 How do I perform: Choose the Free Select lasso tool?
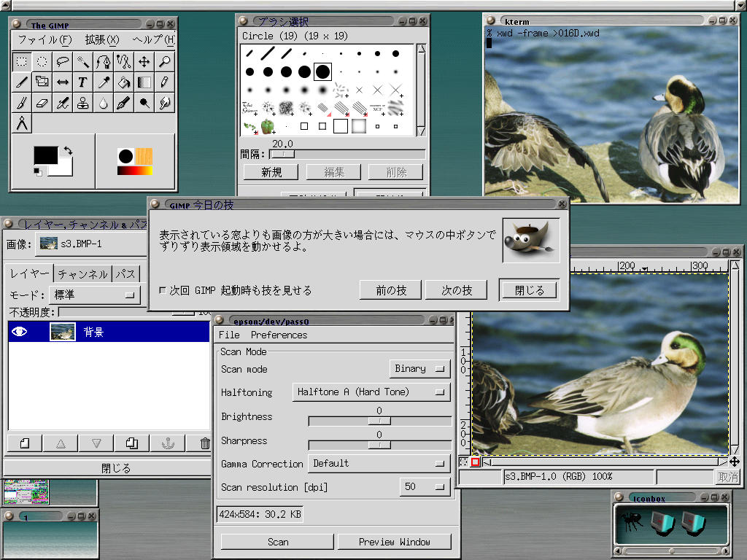(63, 61)
